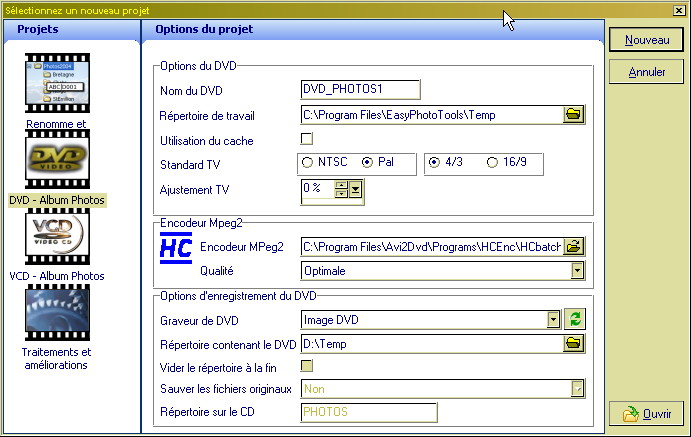
Task: Click the Annuler button
Action: 647,72
